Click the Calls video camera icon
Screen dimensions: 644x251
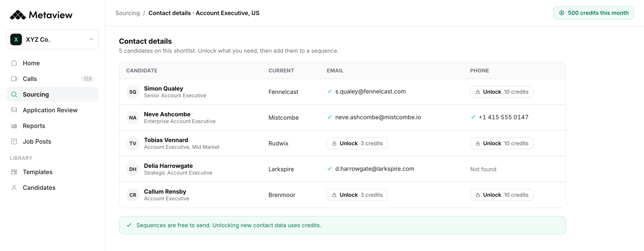(14, 79)
